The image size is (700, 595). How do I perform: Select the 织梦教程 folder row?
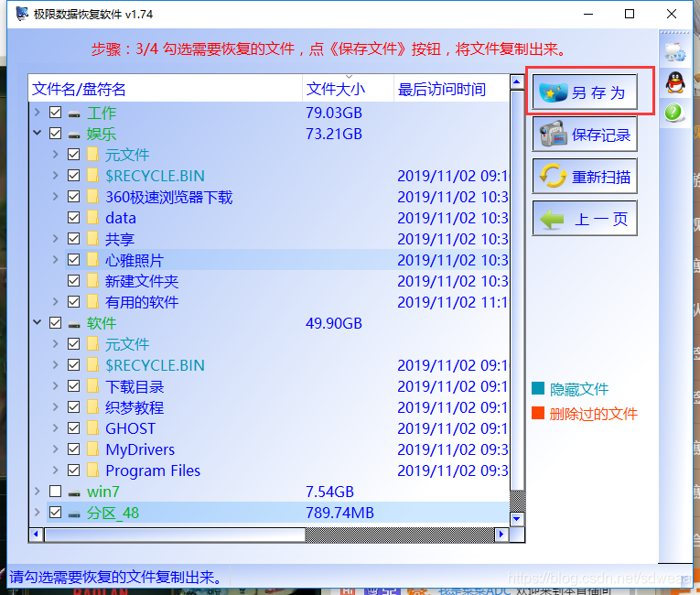pos(285,407)
